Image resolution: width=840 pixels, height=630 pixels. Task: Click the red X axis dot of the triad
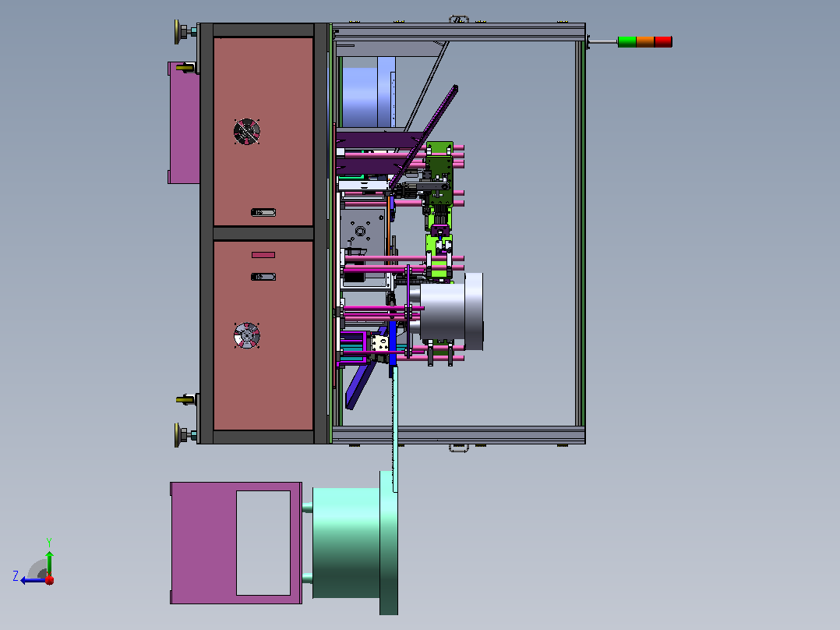[49, 580]
